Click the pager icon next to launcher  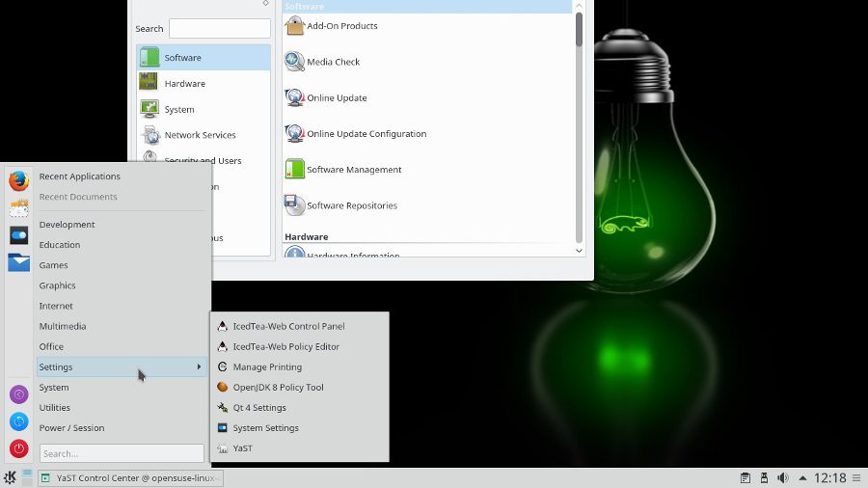coord(27,477)
